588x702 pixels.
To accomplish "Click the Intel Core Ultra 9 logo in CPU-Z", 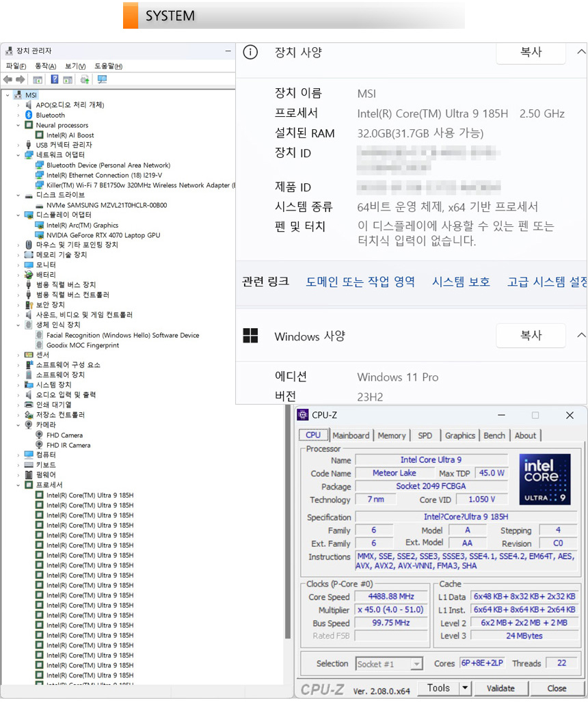I will pos(545,479).
